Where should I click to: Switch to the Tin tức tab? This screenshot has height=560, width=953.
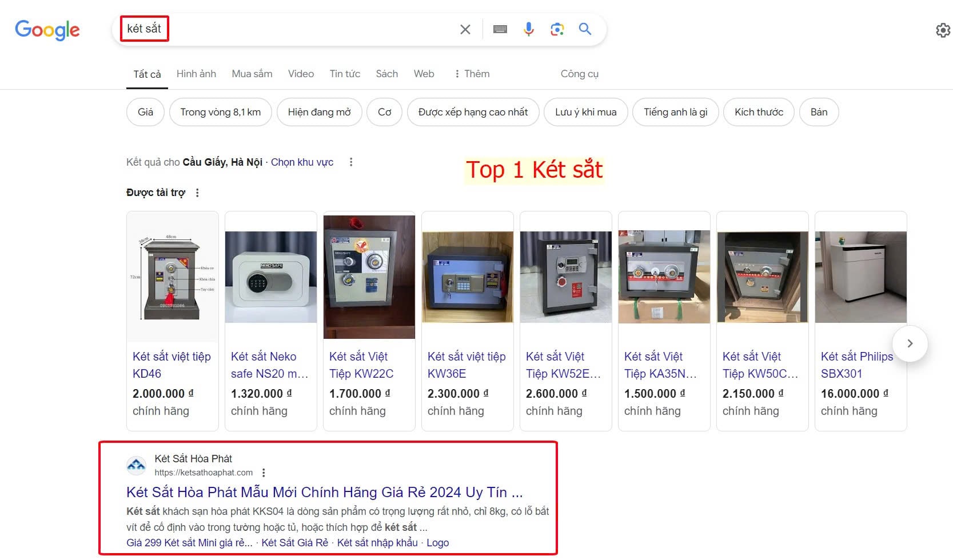click(x=345, y=74)
